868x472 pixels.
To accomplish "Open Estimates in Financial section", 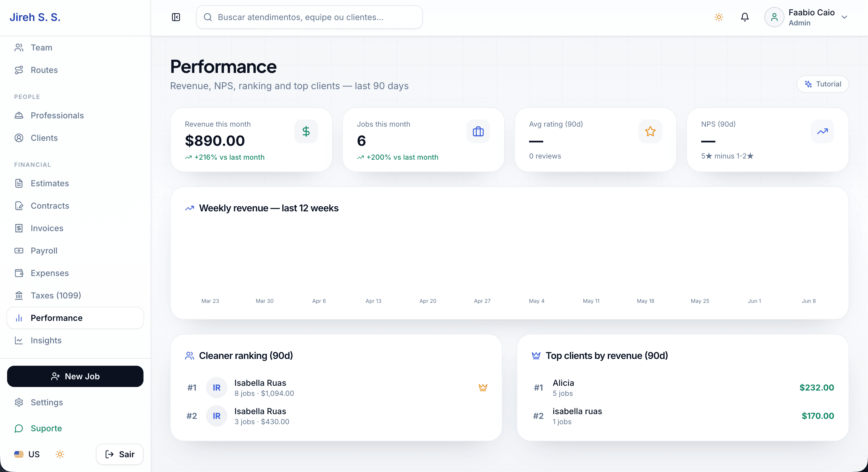I will coord(75,183).
